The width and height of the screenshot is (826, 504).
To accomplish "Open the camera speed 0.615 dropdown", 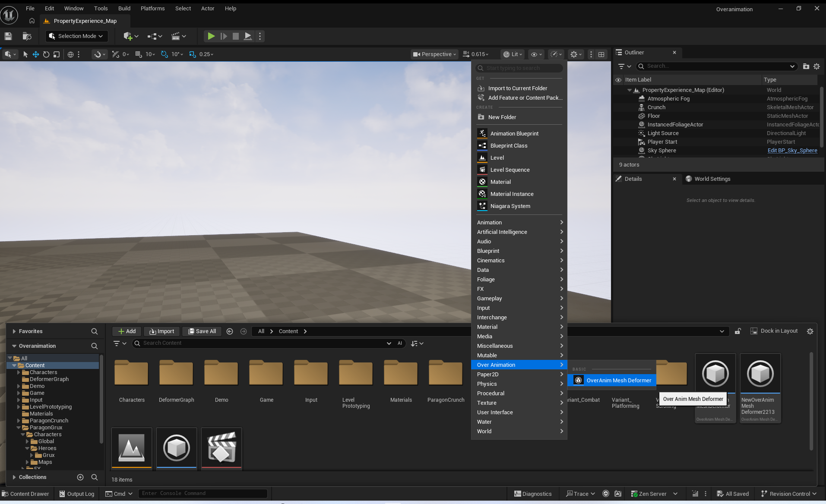I will (x=476, y=54).
